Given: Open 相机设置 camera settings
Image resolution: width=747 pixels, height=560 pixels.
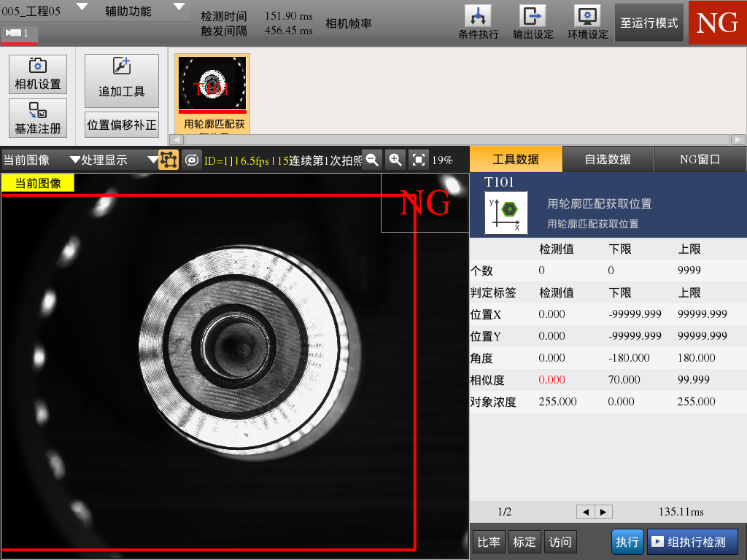Looking at the screenshot, I should coord(37,73).
